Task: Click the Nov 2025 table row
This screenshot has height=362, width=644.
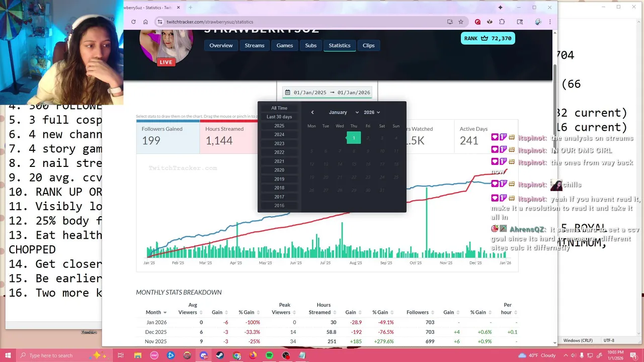Action: click(327, 341)
